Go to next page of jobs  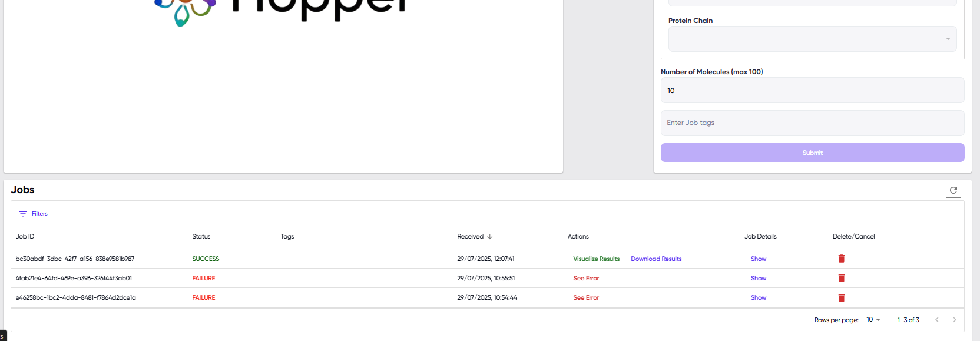(955, 320)
